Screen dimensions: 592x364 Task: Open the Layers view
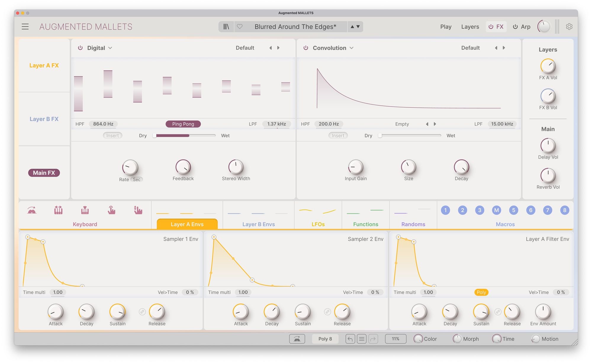(x=470, y=27)
